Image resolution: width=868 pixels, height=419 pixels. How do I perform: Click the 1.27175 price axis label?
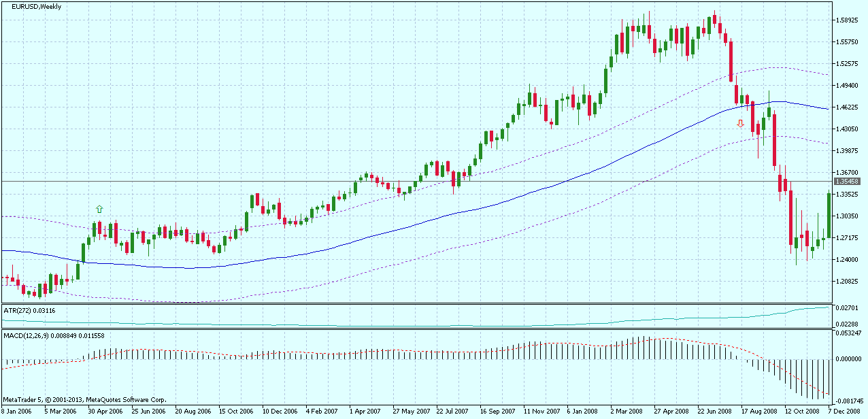pyautogui.click(x=848, y=238)
